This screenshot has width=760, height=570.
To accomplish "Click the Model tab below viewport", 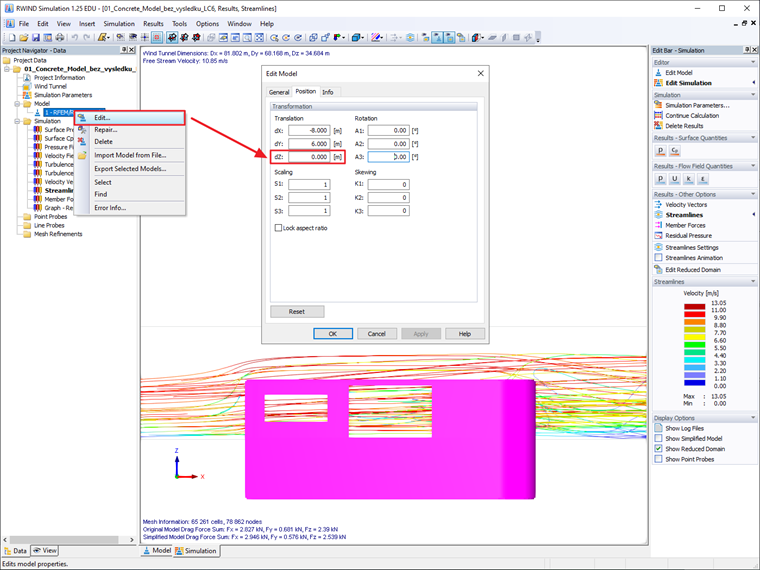I will [x=157, y=551].
